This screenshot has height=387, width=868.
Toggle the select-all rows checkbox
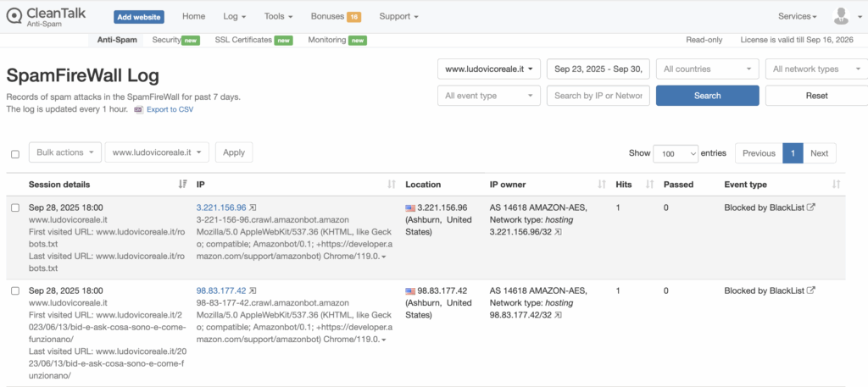15,154
